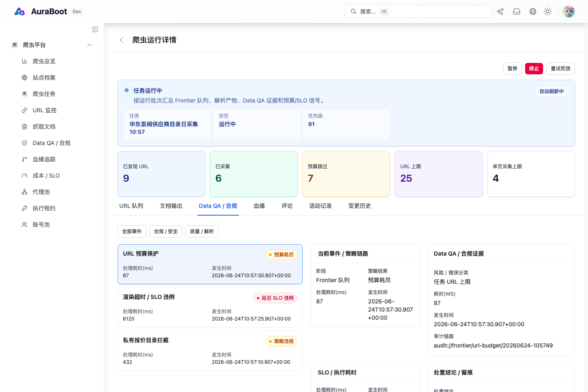
Task: Click the Dev environment badge
Action: pos(77,11)
